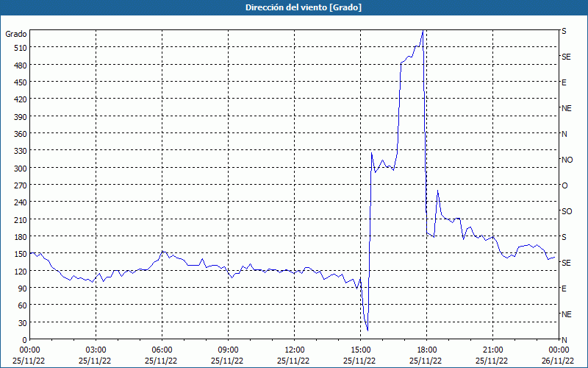Click the 90 value on the Grado axis
588x368 pixels.
pyautogui.click(x=23, y=289)
